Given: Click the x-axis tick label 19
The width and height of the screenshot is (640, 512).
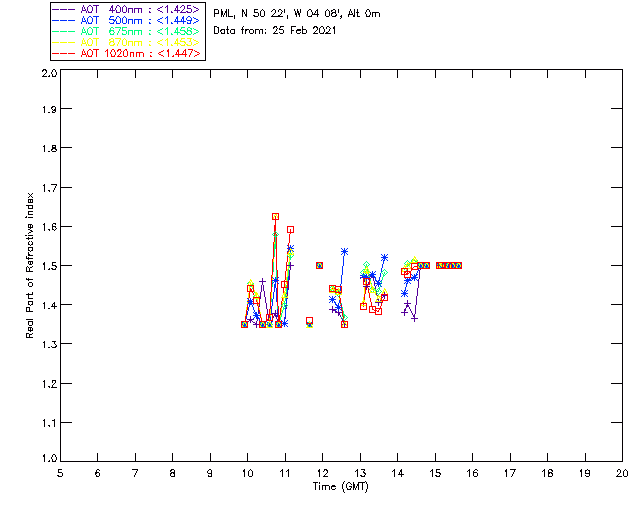Looking at the screenshot, I should click(585, 473).
